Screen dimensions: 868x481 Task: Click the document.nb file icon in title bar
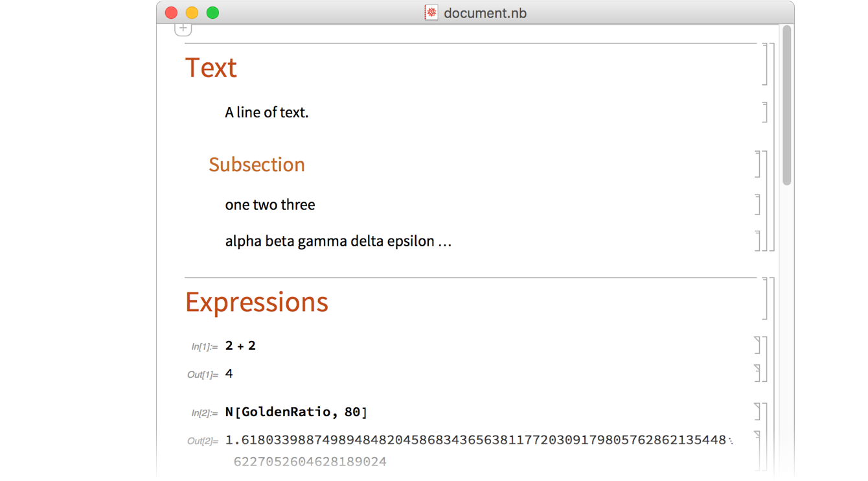coord(431,13)
